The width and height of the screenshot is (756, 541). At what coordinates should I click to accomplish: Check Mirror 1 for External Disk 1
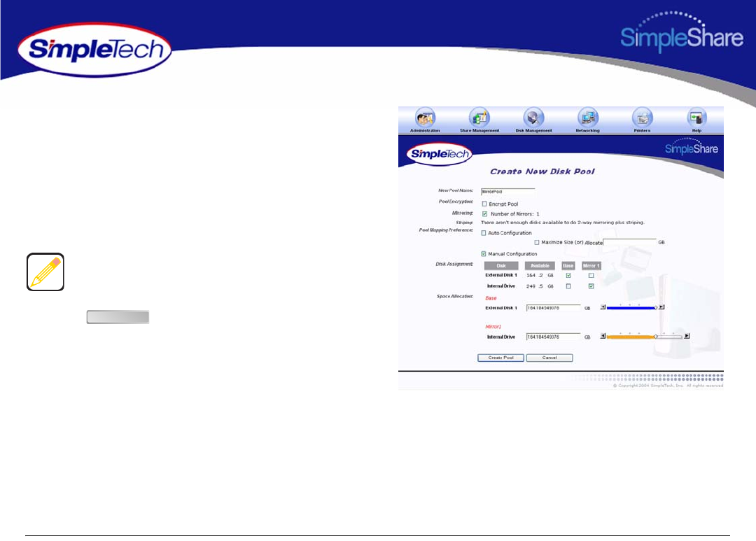[x=591, y=275]
